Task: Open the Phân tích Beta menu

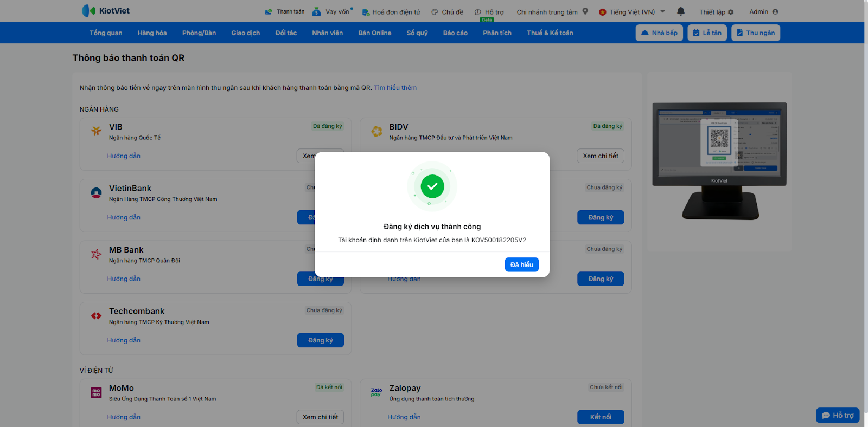Action: [497, 33]
